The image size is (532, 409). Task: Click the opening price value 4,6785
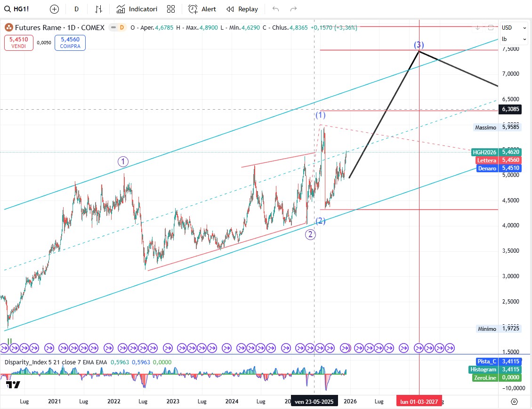click(x=164, y=27)
